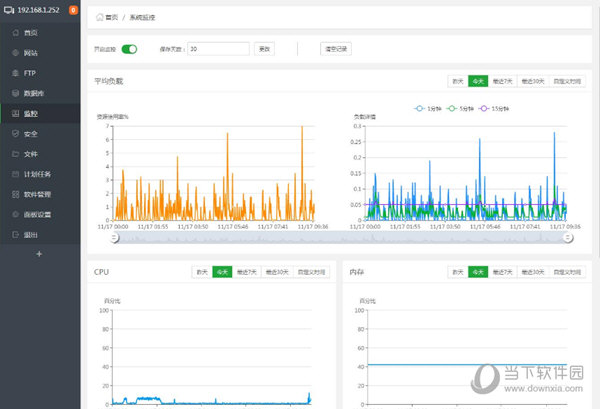Click the server monitor icon beside 192.168.1.252

[x=9, y=10]
